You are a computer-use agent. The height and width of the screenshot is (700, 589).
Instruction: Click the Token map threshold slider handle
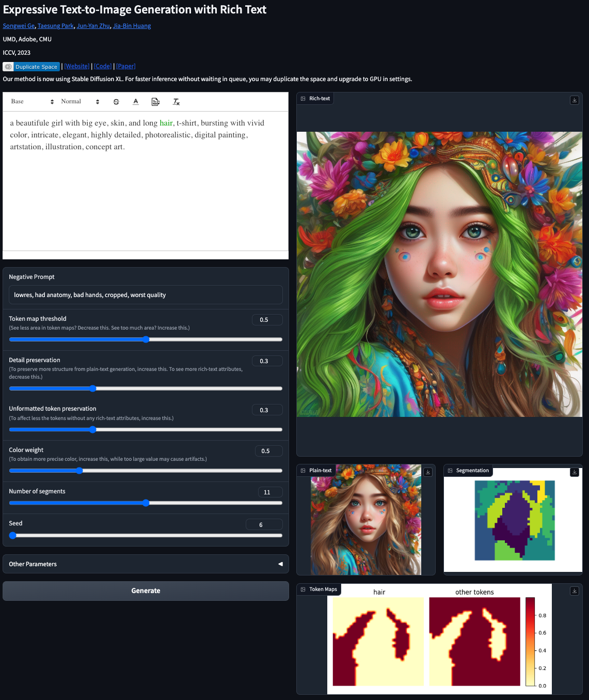pos(146,339)
